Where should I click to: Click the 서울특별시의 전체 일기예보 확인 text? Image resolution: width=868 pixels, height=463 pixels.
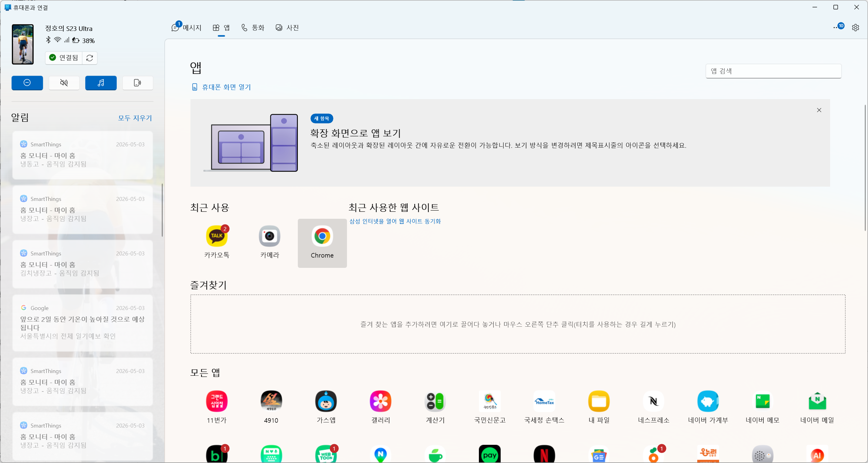[x=68, y=336]
